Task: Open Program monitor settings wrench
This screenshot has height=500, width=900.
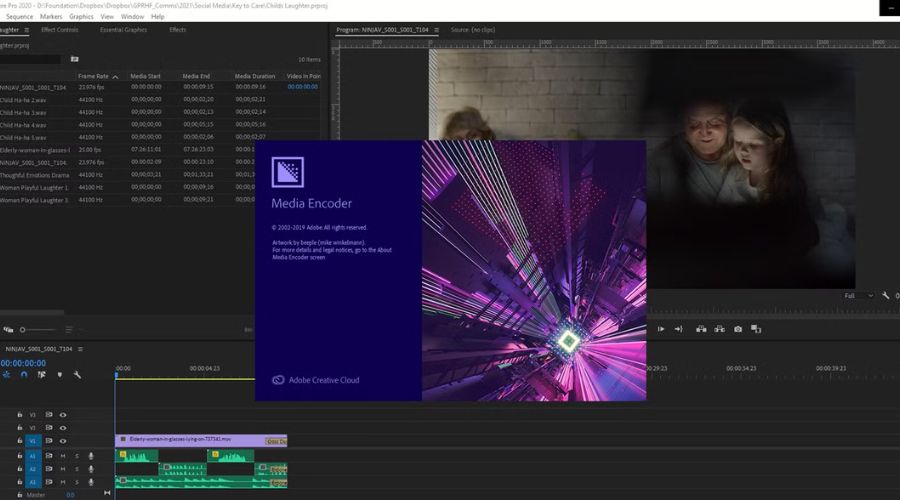Action: [x=886, y=296]
